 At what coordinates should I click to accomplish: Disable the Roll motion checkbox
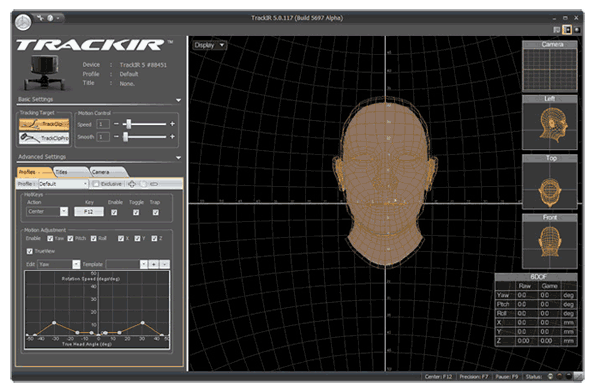(x=94, y=238)
